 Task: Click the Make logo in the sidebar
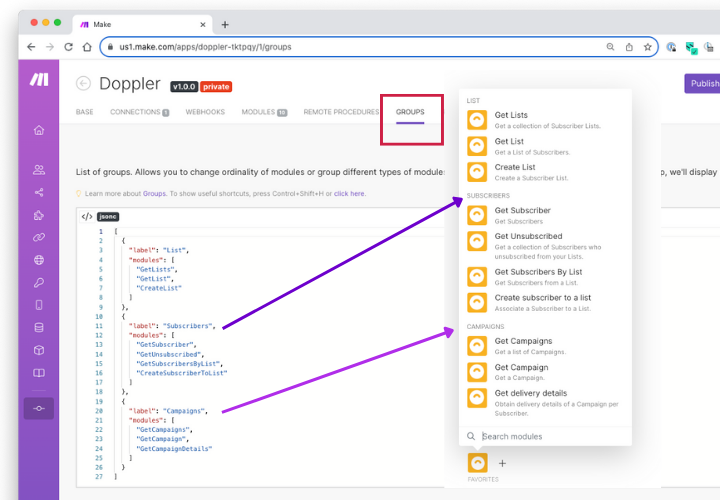(39, 79)
